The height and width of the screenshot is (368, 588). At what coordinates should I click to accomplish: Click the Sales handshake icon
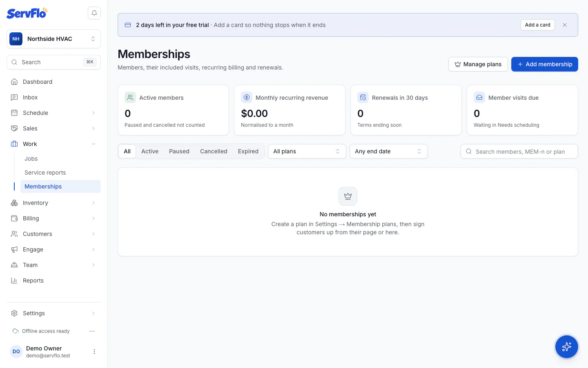[14, 128]
